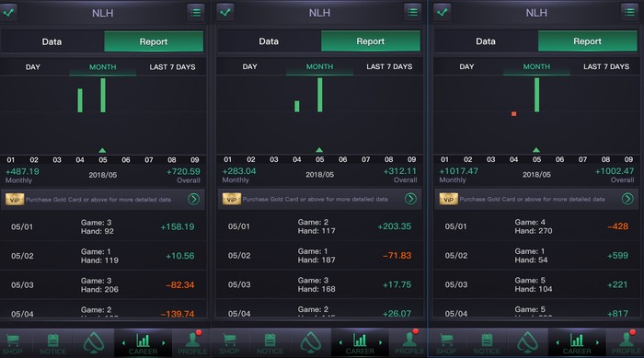Open the 05/01 row showing +203.35
Image resolution: width=644 pixels, height=358 pixels.
319,226
